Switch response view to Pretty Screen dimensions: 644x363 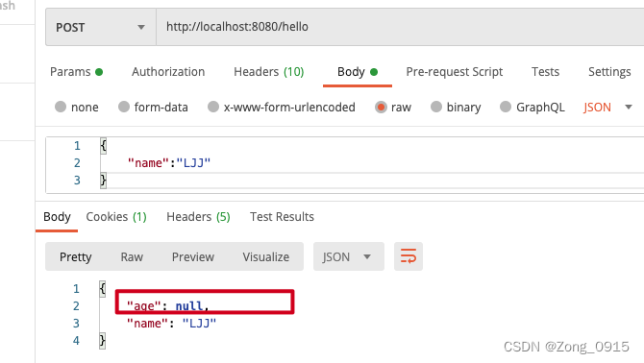pyautogui.click(x=76, y=256)
